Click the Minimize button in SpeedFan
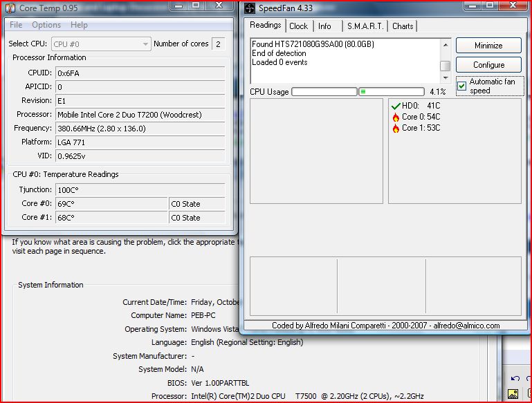The width and height of the screenshot is (532, 403). 488,46
